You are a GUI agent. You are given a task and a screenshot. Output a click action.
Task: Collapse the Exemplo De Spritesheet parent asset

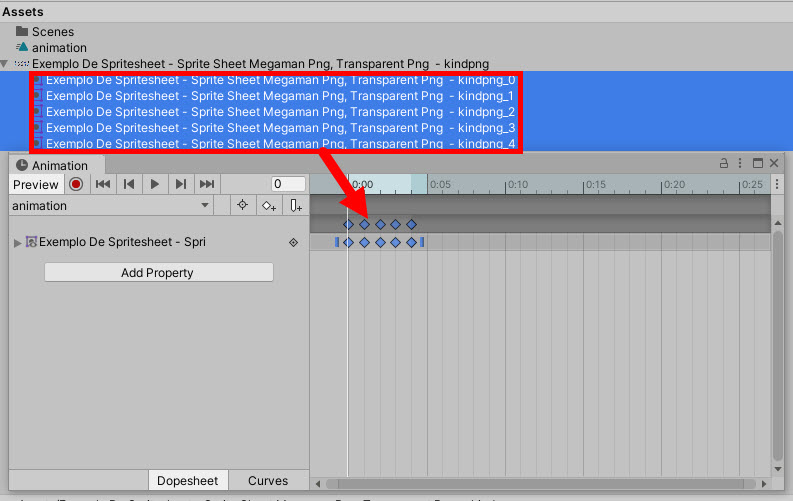(5, 64)
